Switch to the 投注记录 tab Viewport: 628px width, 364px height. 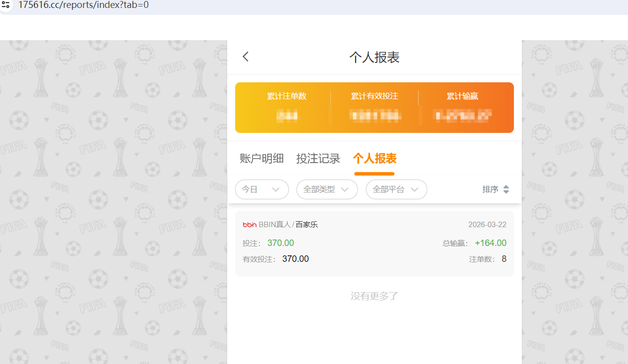[318, 158]
